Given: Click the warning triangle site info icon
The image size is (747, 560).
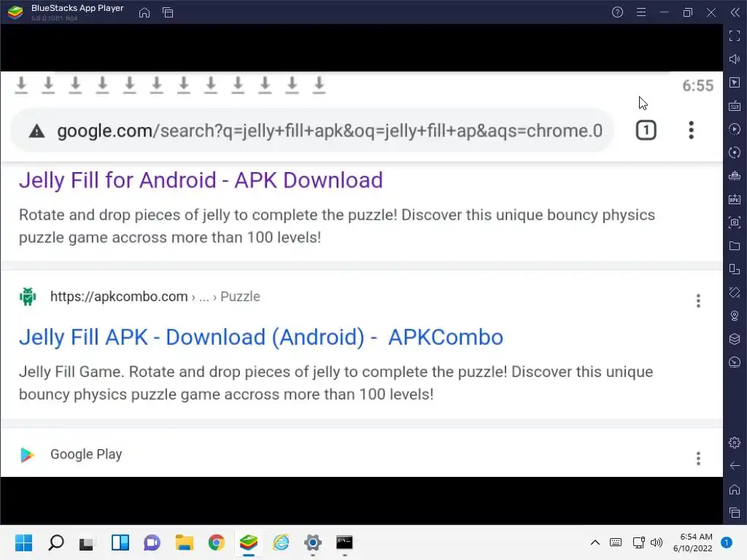Looking at the screenshot, I should click(36, 131).
